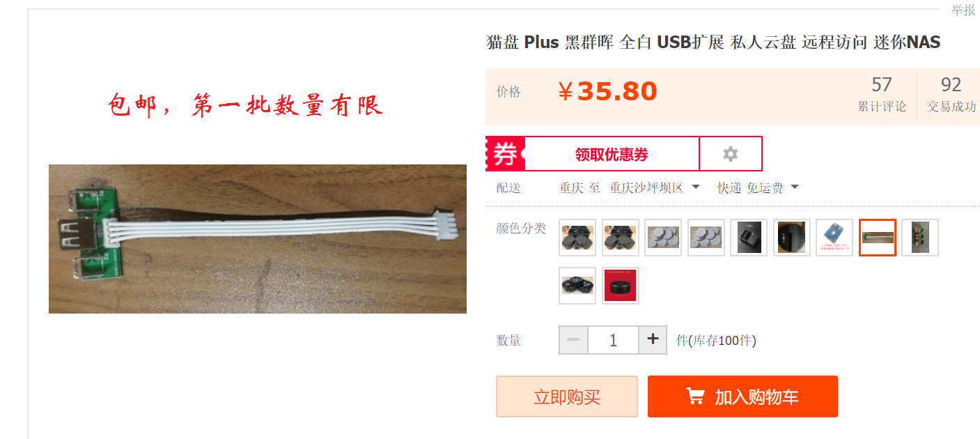Viewport: 980px width, 439px height.
Task: Increase quantity with the plus button
Action: click(653, 340)
